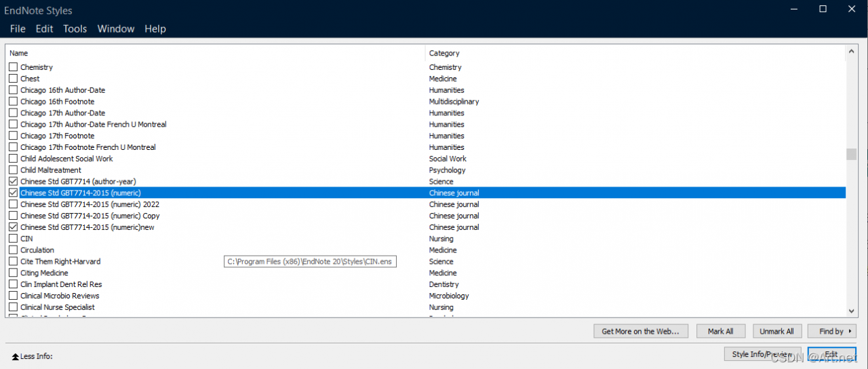Uncheck Chinese Std GBT7714-2015 (numeric)new checkbox
Screen dimensions: 868x369
click(13, 227)
